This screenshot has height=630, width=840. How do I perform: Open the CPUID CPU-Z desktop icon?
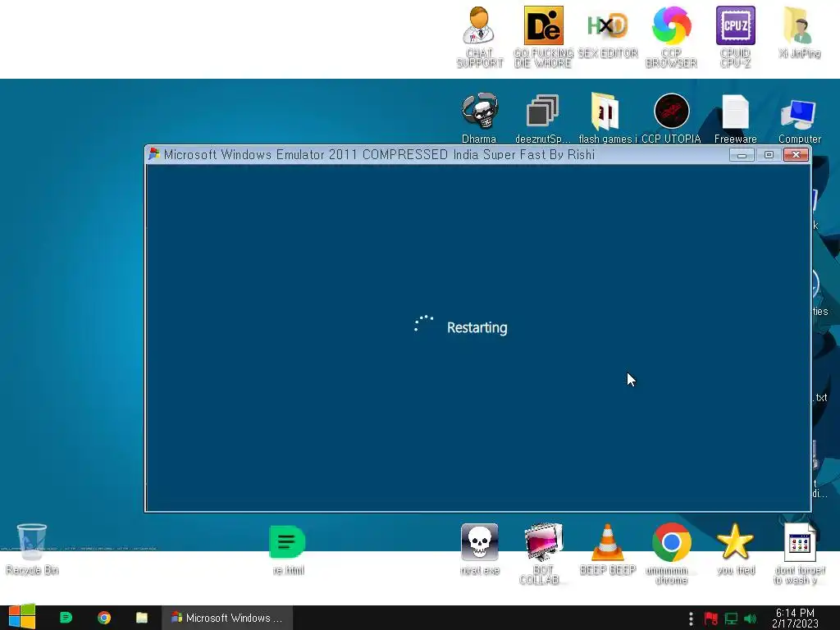coord(736,36)
